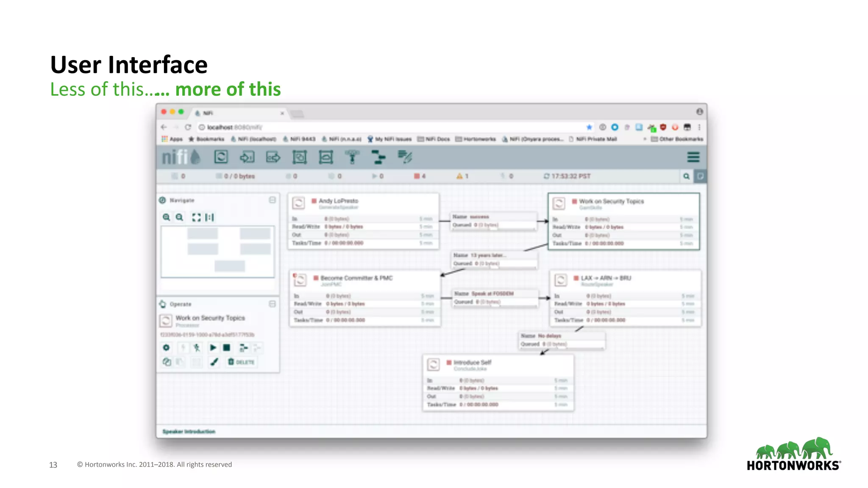Zoom out using Navigate panel
868x488 pixels.
point(180,217)
